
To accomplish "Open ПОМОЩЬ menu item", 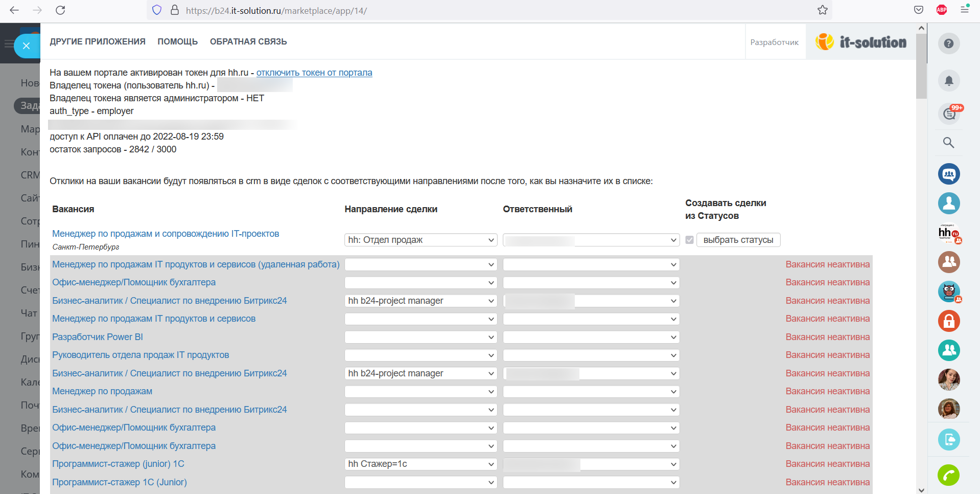I will (x=177, y=41).
